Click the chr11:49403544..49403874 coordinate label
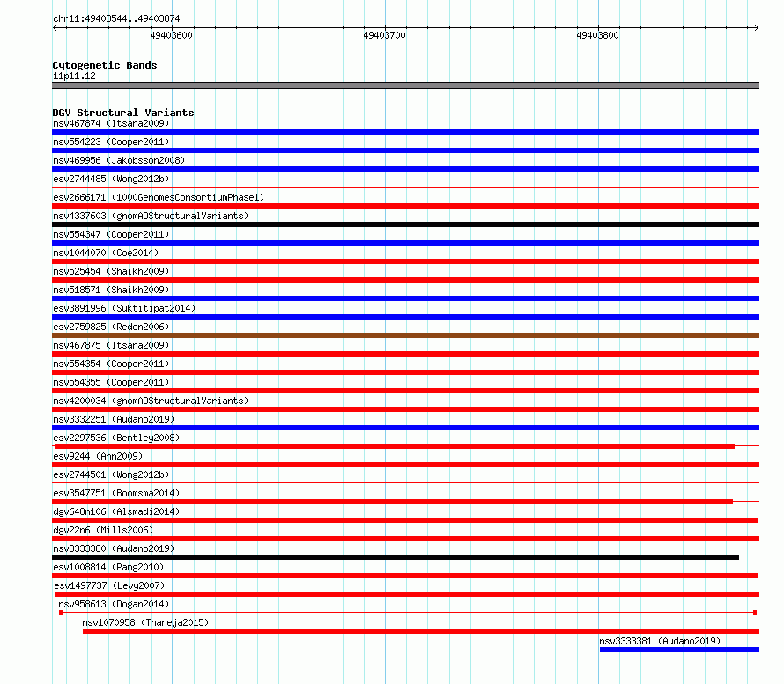This screenshot has width=784, height=684. [116, 18]
